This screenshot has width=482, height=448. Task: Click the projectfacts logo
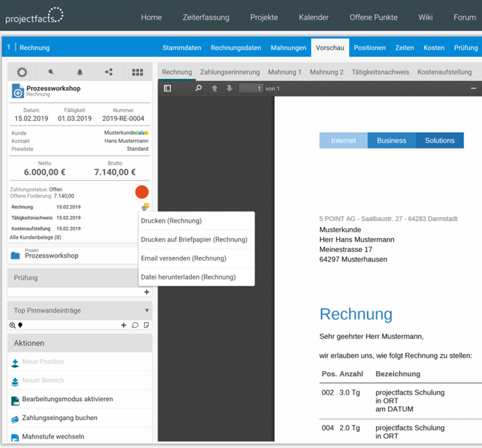tap(35, 15)
